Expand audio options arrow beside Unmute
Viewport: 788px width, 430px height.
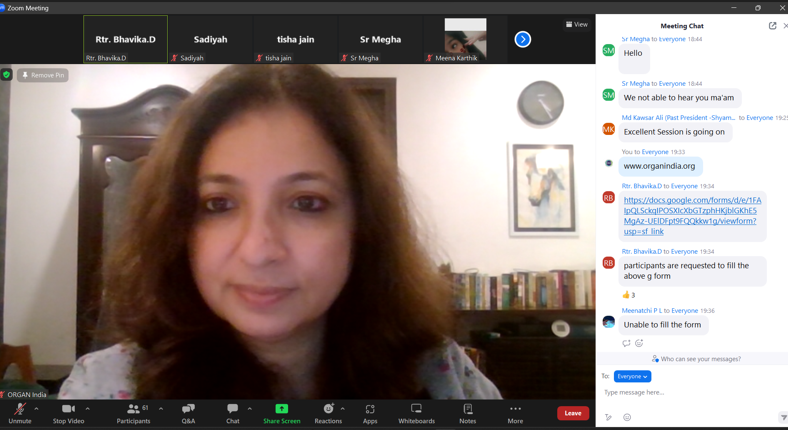pos(37,408)
